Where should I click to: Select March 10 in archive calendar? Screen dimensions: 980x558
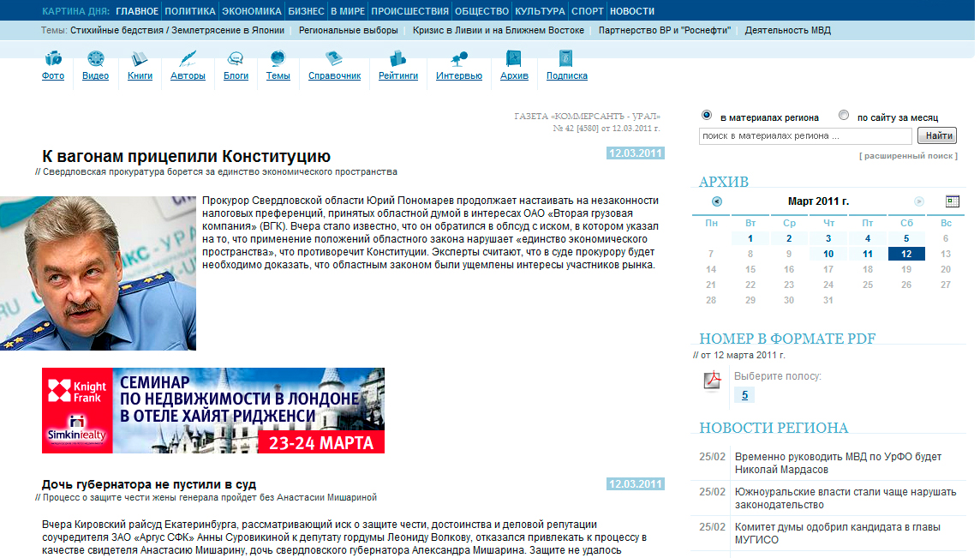828,254
